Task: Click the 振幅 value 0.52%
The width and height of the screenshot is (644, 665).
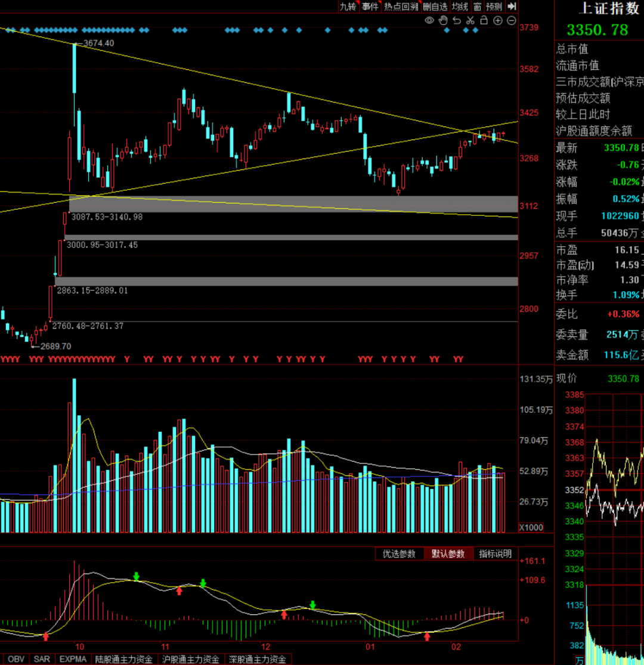Action: [626, 199]
